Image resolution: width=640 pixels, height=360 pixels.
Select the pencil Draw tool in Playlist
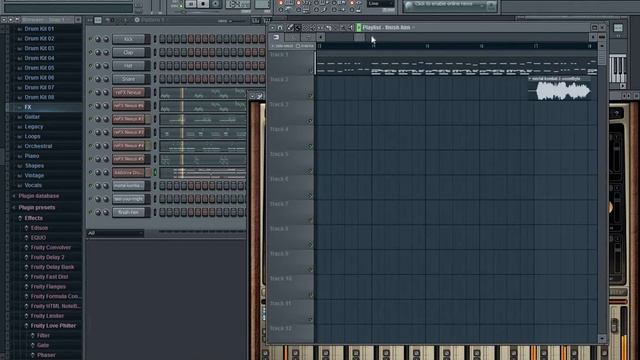click(290, 27)
